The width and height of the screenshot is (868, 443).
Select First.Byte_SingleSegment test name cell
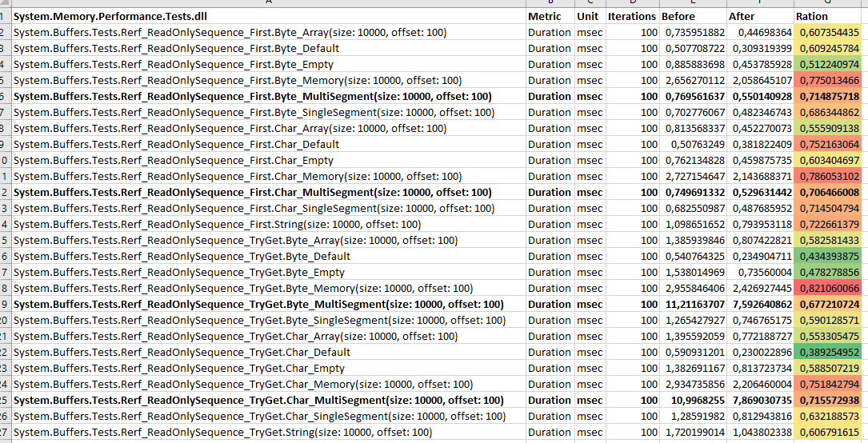pyautogui.click(x=269, y=112)
